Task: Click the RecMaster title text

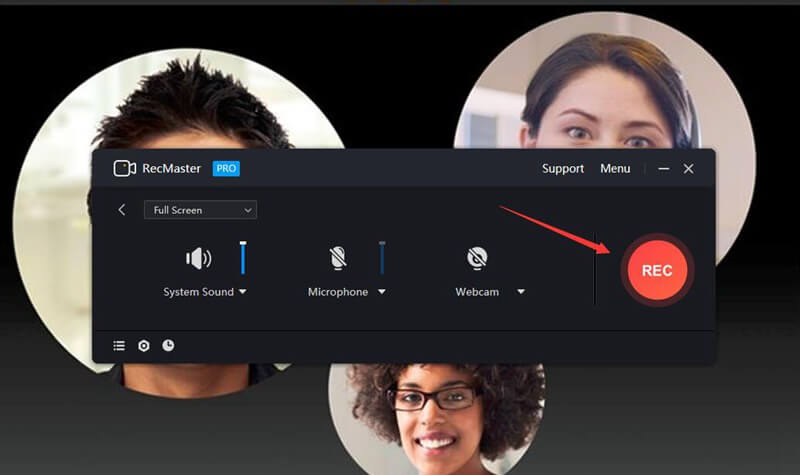Action: click(171, 168)
